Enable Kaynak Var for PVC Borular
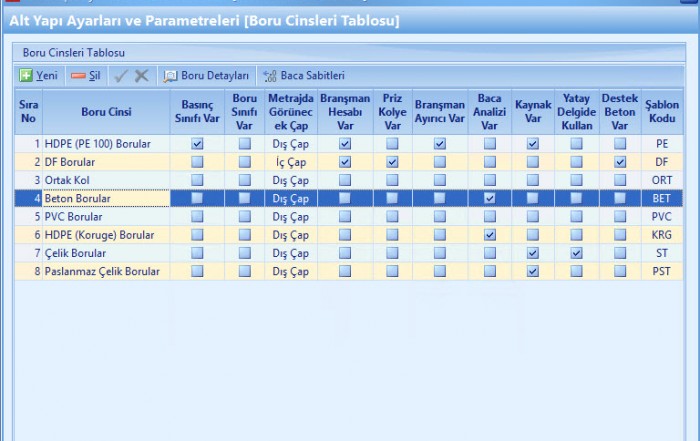700x441 pixels. point(533,216)
